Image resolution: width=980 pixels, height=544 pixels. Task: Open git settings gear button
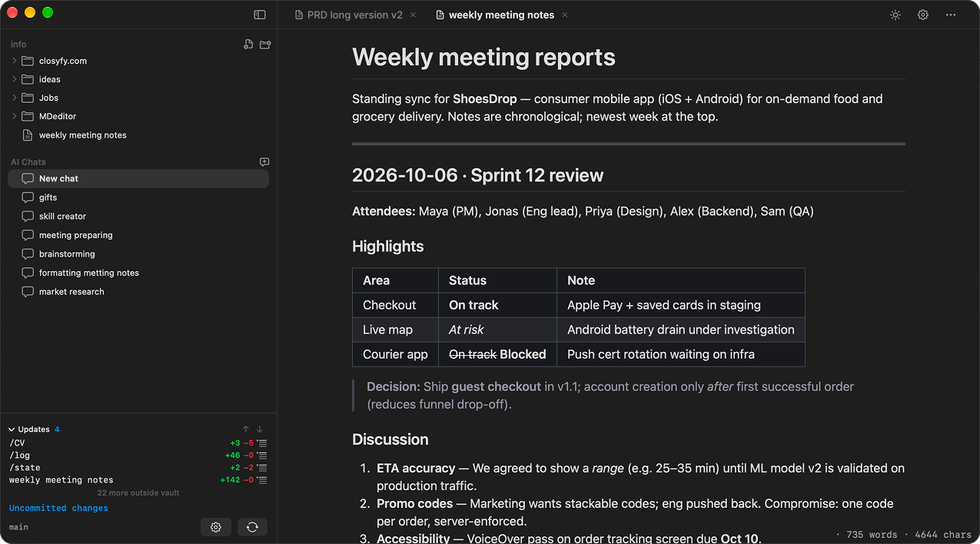(x=216, y=527)
